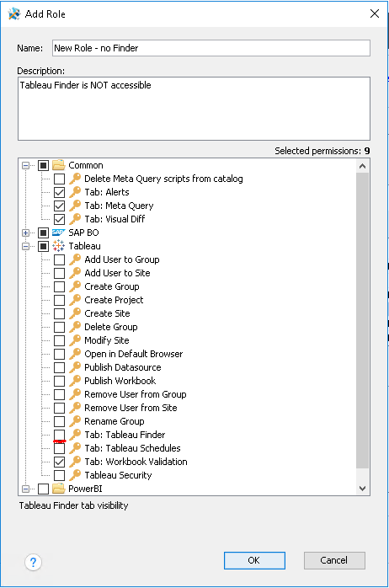Select the Delete Group row label
The image size is (389, 588).
(111, 327)
